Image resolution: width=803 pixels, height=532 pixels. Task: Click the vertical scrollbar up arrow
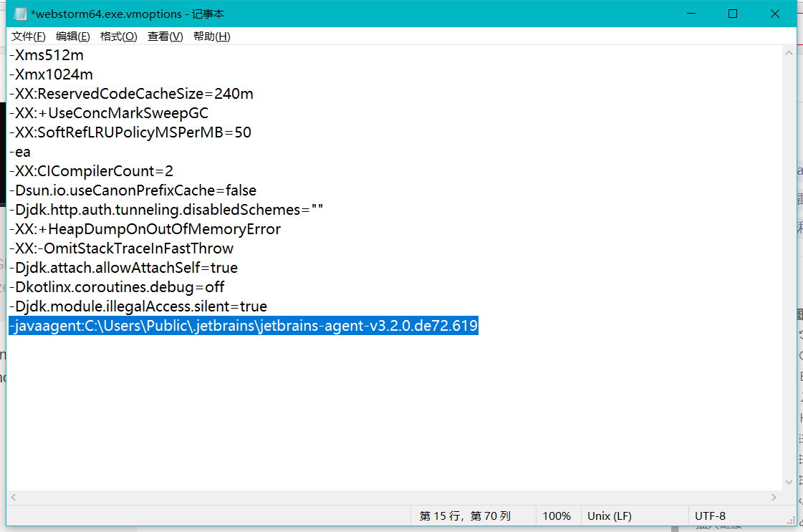coord(789,52)
